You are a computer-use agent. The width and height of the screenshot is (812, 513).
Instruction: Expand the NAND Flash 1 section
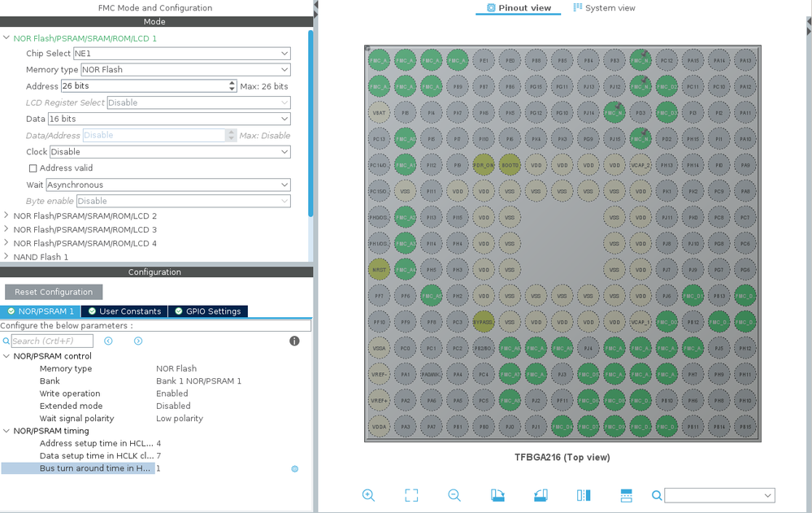point(7,256)
